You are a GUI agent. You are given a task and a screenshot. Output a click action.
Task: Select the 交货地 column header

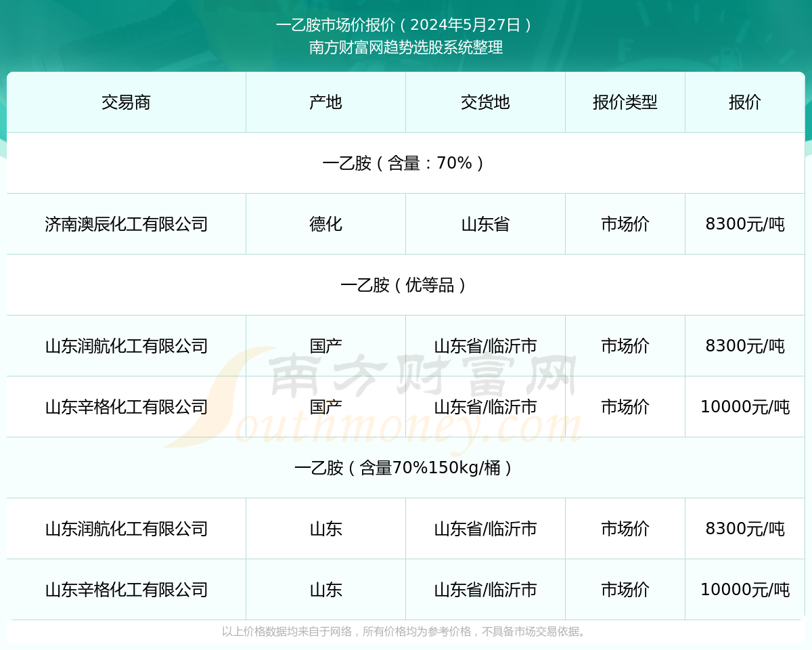pyautogui.click(x=485, y=102)
